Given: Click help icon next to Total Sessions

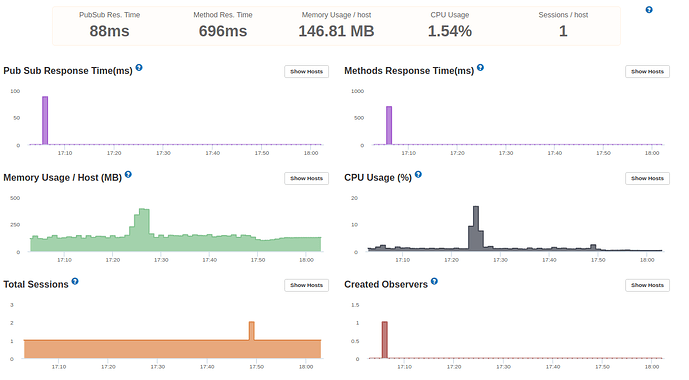Looking at the screenshot, I should (75, 281).
